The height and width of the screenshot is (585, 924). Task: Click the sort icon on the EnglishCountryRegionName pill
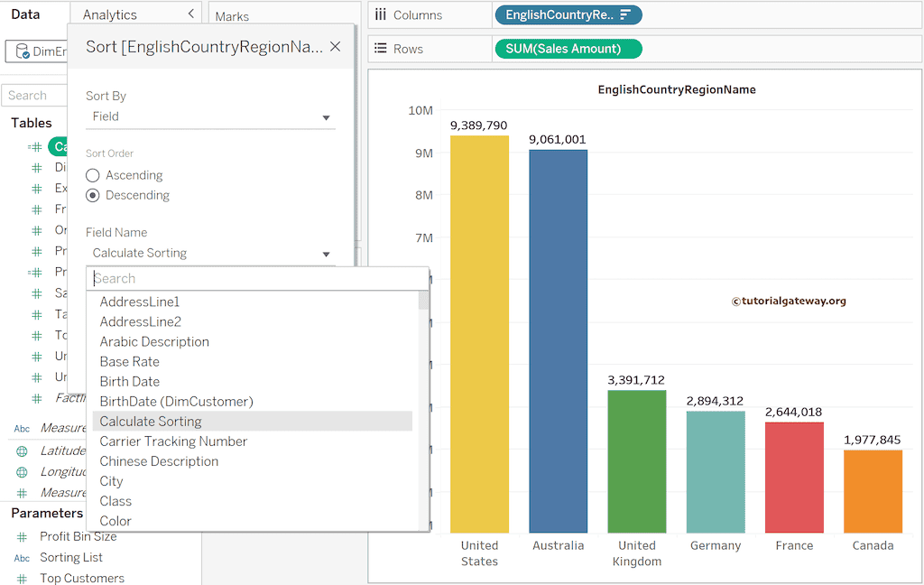[625, 15]
